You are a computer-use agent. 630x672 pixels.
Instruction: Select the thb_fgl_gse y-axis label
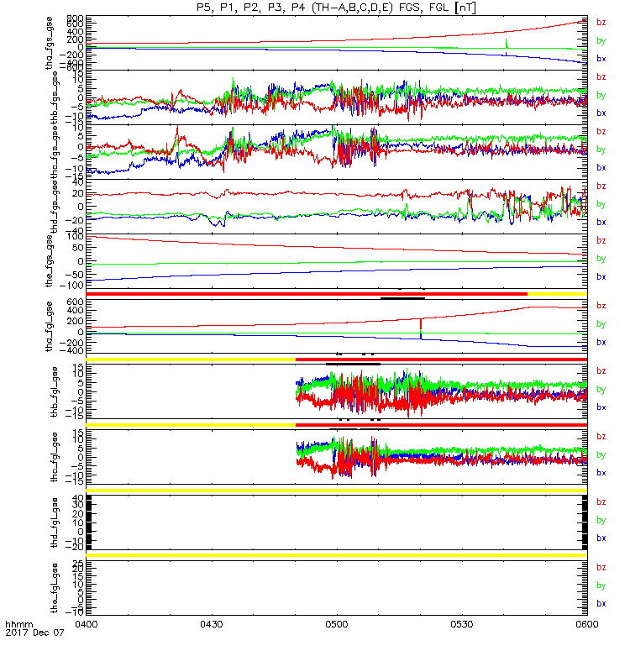55,391
